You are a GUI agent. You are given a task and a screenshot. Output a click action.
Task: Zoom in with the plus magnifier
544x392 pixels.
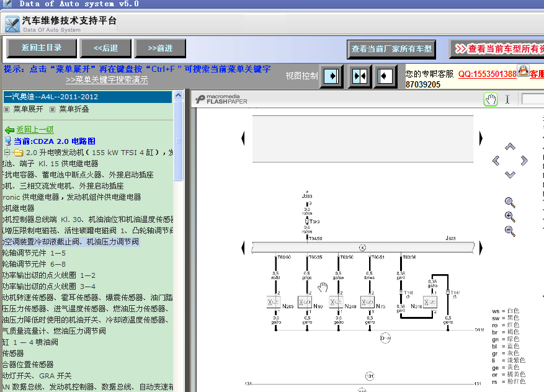tap(510, 217)
